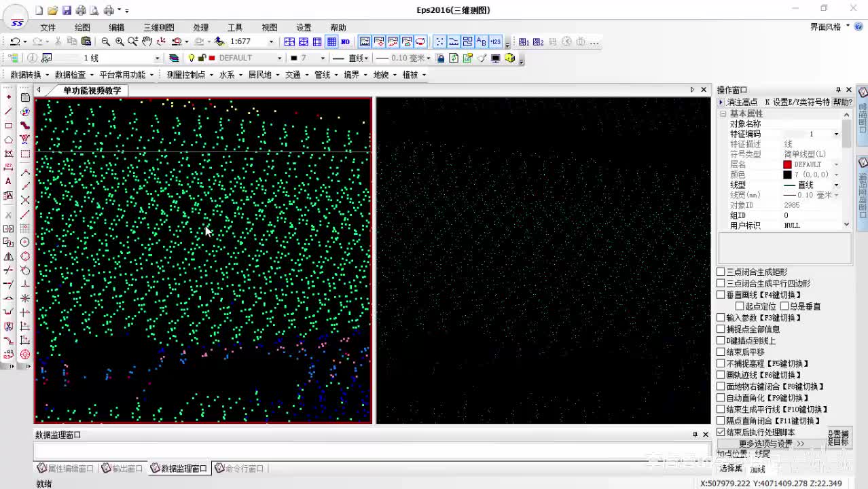The image size is (868, 489).
Task: Click the monitor display icon in toolbar
Action: point(495,58)
